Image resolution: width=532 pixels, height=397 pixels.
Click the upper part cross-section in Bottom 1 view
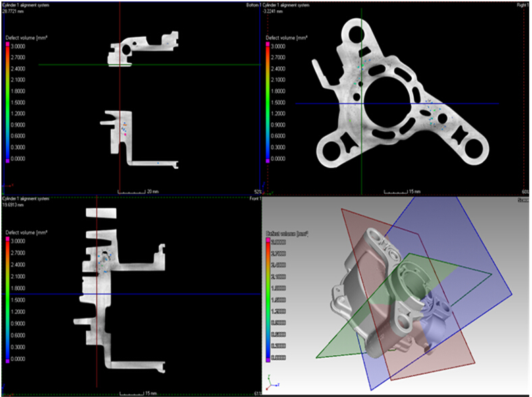(x=142, y=48)
